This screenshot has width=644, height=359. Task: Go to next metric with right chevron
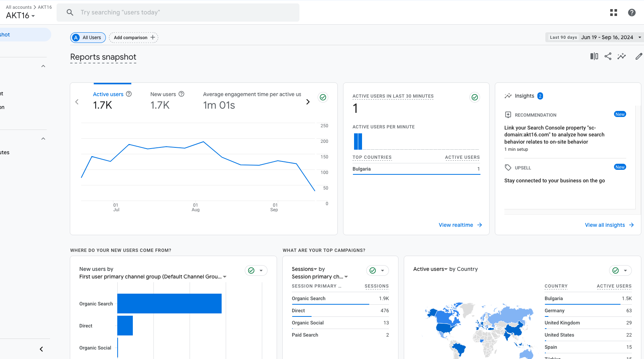point(308,102)
